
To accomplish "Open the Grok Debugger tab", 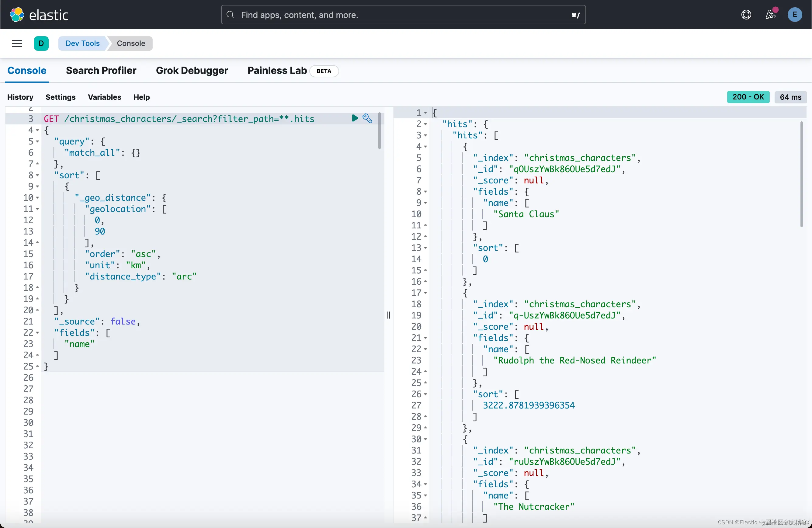I will 192,70.
